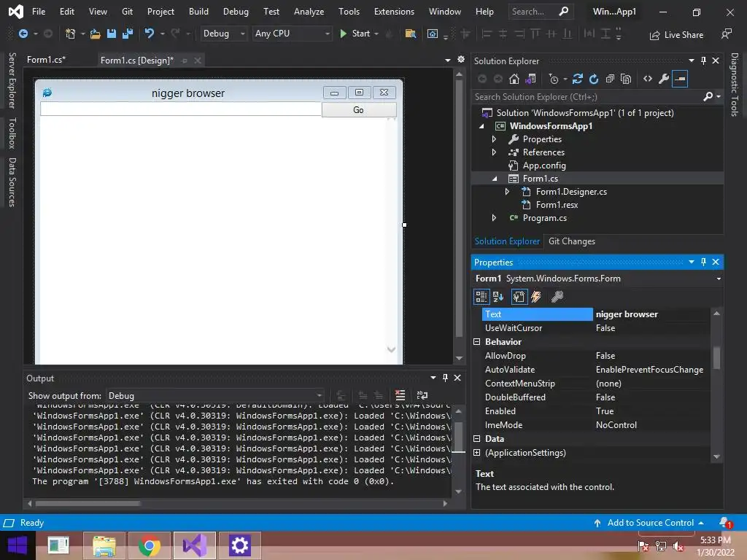The height and width of the screenshot is (560, 747).
Task: Refresh the Solution Explorer
Action: click(594, 79)
